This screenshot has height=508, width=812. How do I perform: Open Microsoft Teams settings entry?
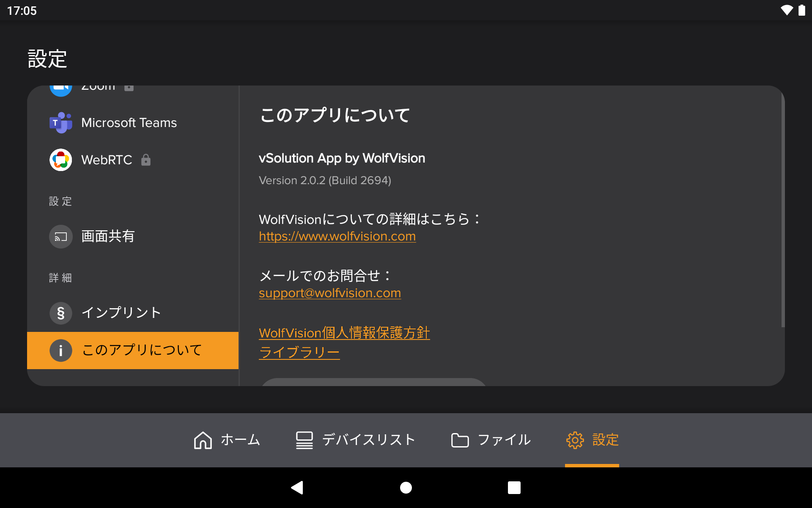click(x=133, y=123)
